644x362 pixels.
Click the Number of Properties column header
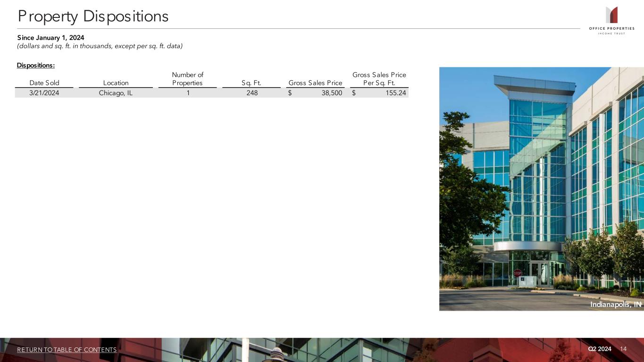(187, 79)
